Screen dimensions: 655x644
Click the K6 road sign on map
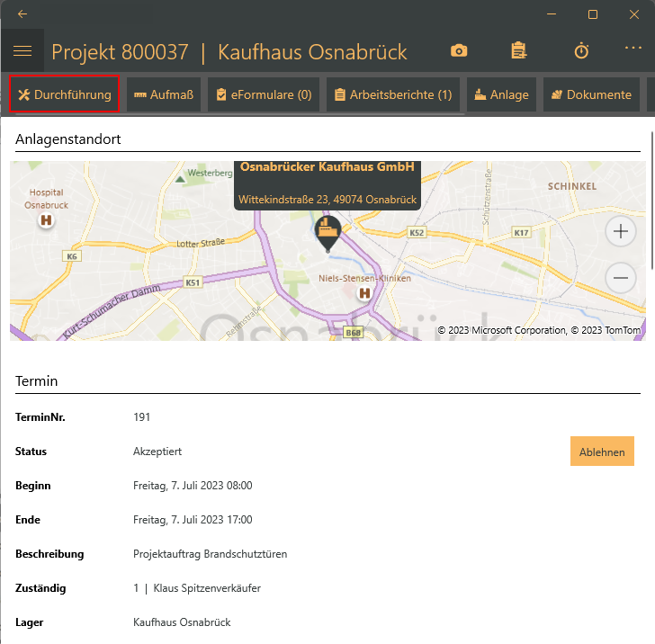click(x=72, y=256)
